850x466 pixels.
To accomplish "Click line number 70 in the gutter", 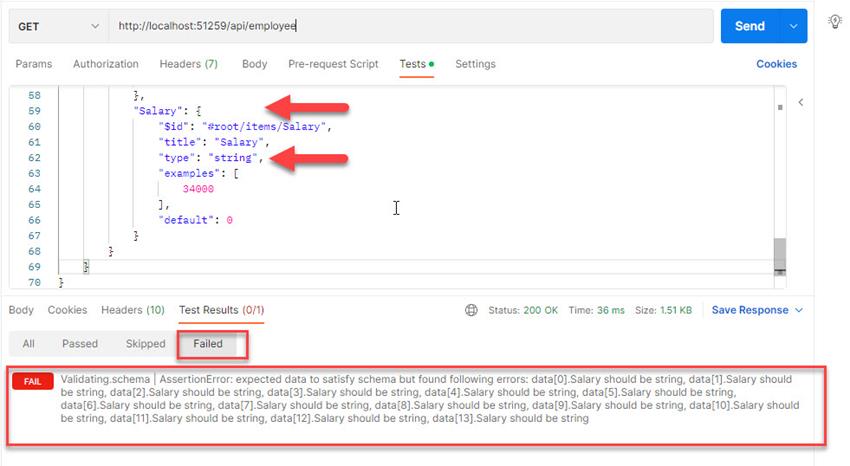I will coord(34,282).
